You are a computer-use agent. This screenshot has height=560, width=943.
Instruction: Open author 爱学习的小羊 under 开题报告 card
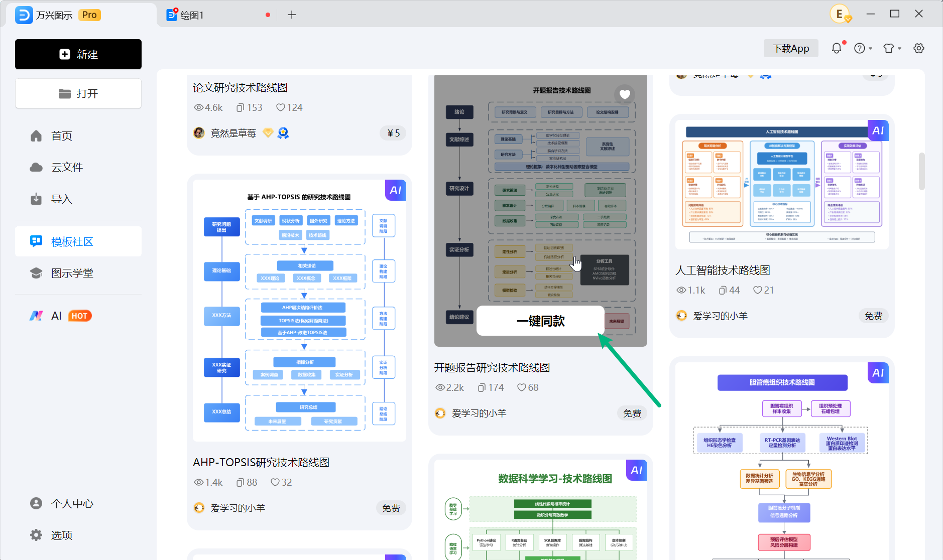(x=470, y=413)
